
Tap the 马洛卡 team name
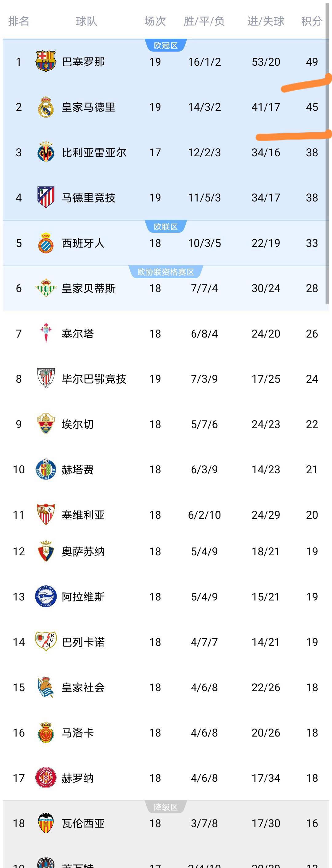pyautogui.click(x=77, y=732)
